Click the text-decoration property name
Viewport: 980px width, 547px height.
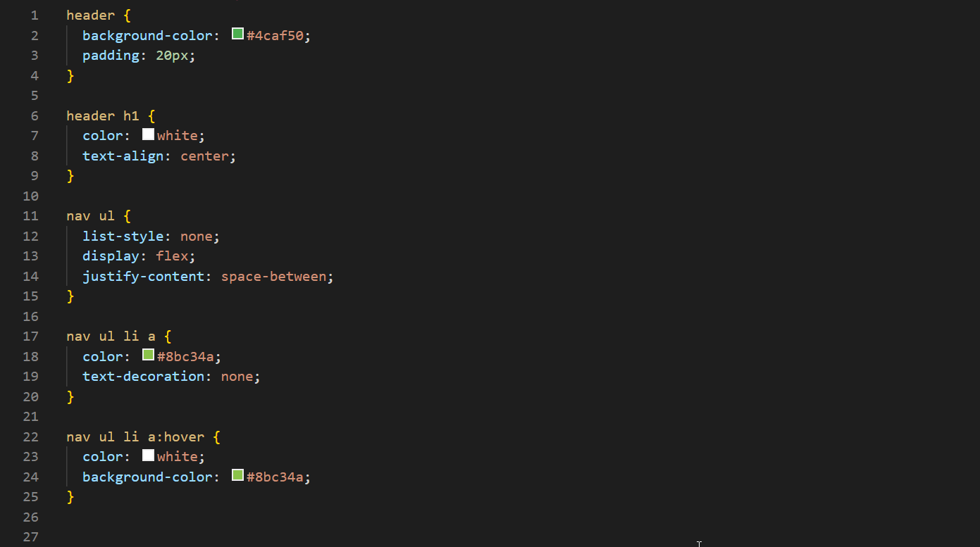point(143,376)
